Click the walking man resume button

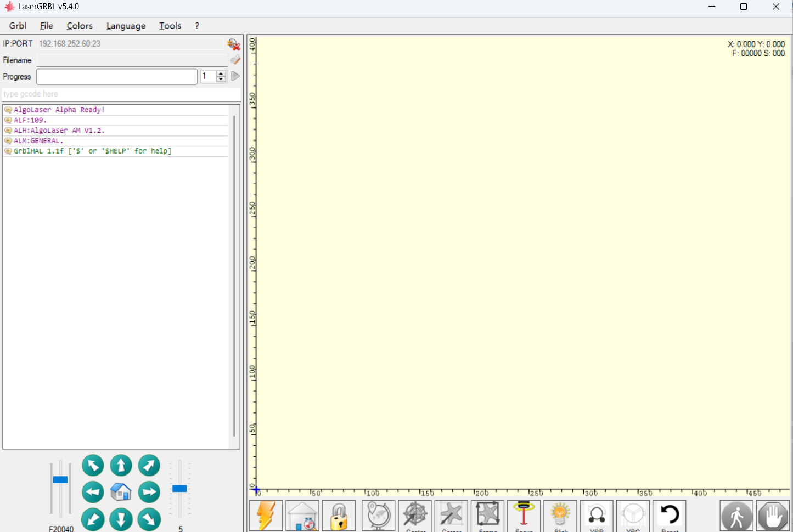click(x=736, y=516)
